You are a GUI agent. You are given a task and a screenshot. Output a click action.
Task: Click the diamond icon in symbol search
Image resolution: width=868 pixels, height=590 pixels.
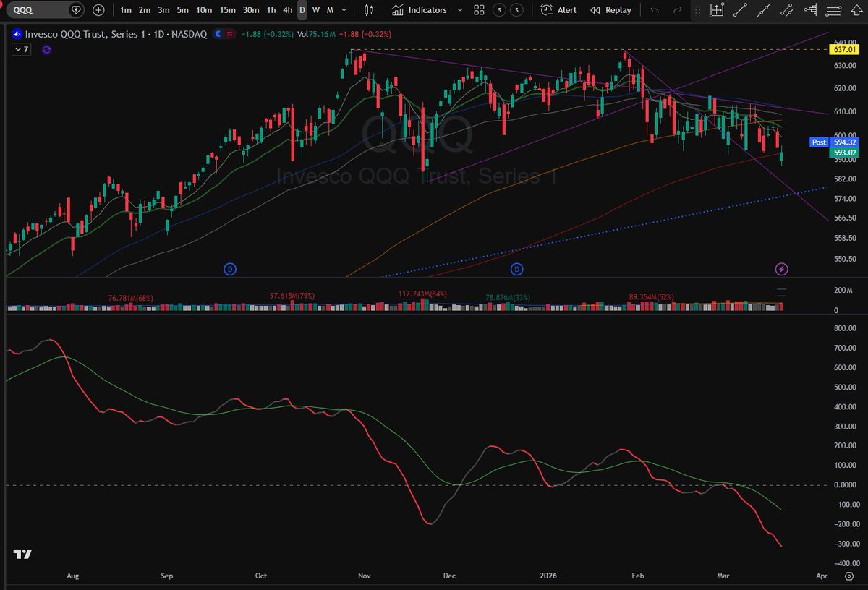76,10
